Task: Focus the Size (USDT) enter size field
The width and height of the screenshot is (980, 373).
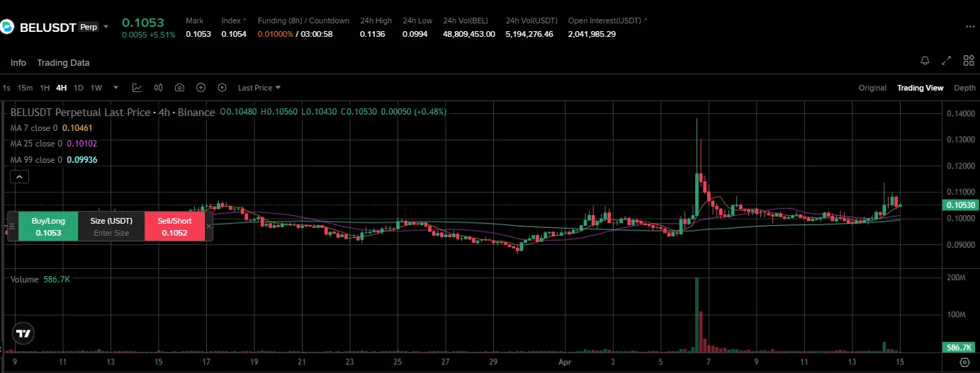Action: [111, 233]
